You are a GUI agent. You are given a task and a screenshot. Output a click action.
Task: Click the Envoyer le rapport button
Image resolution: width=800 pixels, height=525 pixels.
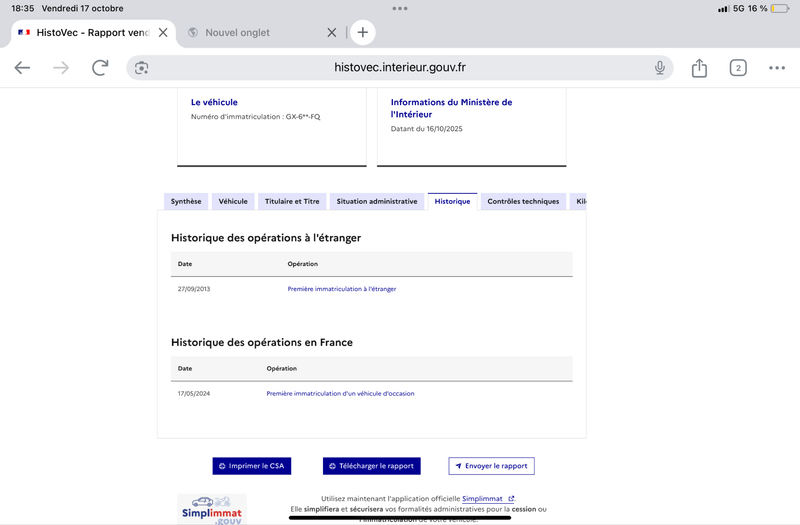(491, 466)
